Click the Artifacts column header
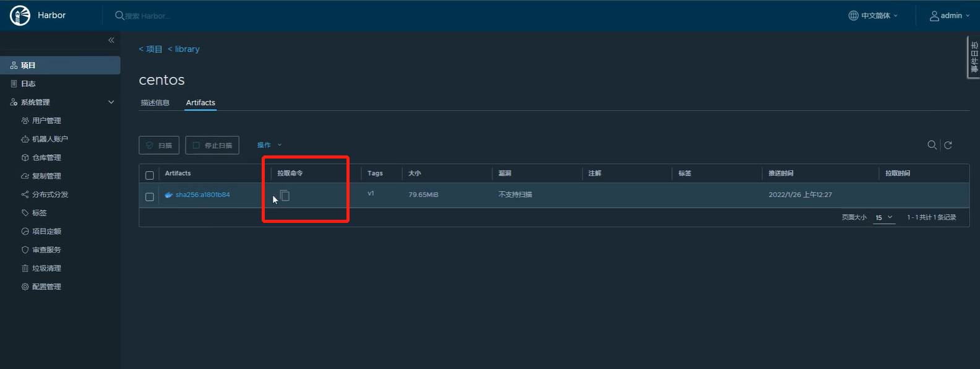The height and width of the screenshot is (369, 980). [x=178, y=173]
